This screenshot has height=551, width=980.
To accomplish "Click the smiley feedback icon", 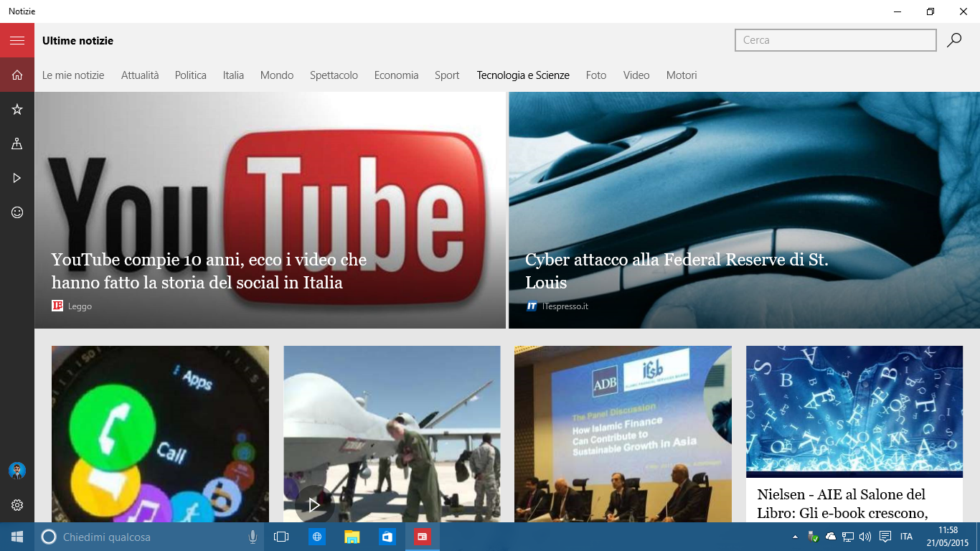I will (17, 212).
